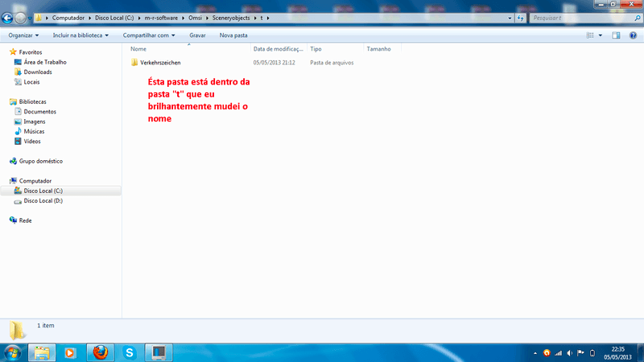This screenshot has height=362, width=644.
Task: Select Downloads in Favoritos
Action: (37, 72)
